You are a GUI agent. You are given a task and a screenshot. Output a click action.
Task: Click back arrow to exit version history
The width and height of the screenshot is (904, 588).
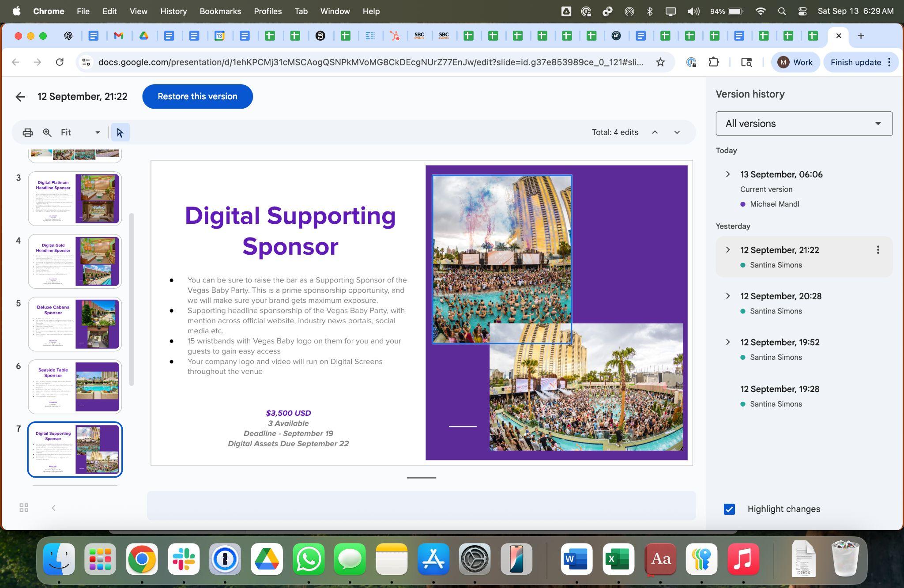pos(20,97)
